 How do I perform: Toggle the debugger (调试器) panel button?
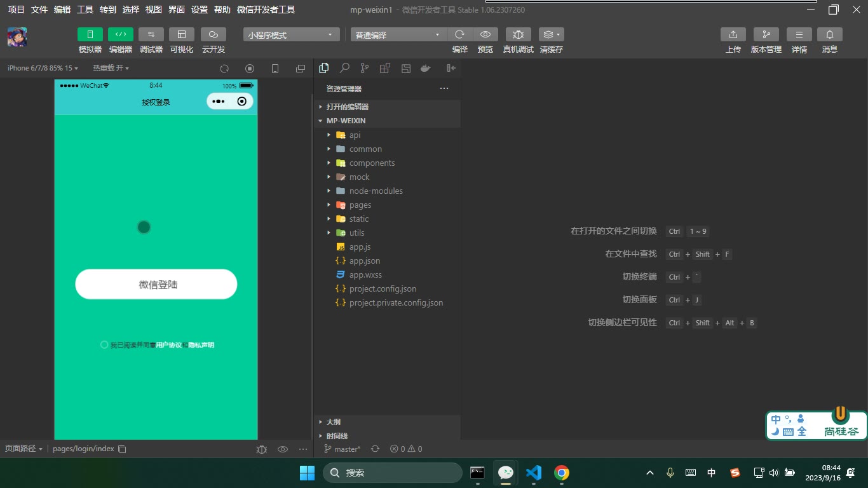click(151, 34)
